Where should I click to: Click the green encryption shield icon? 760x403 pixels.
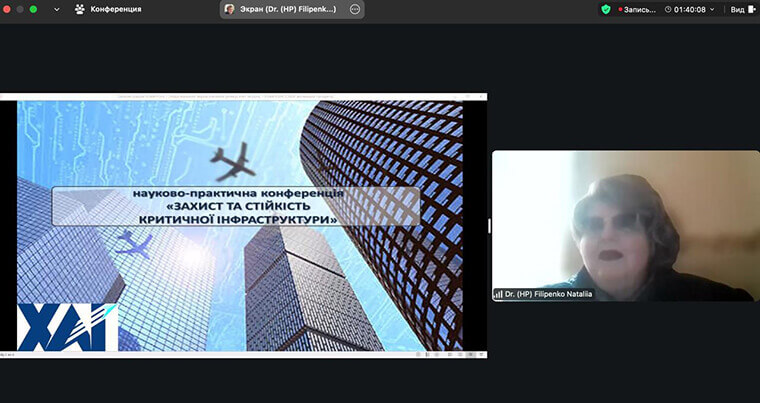(605, 9)
